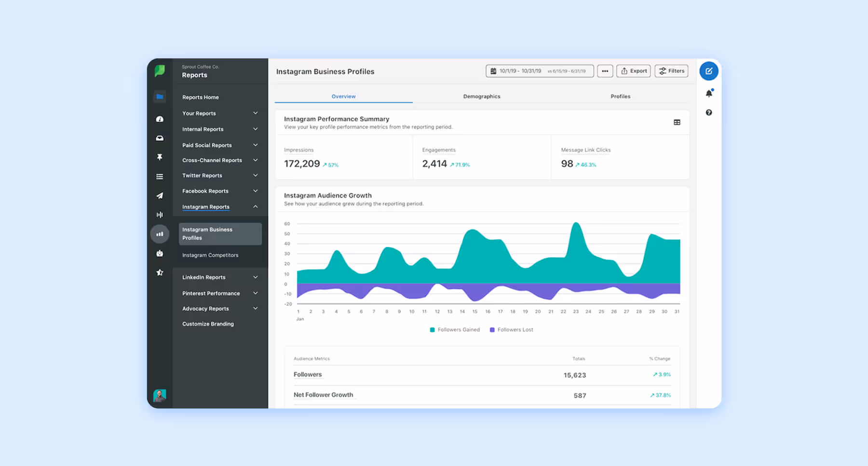Screen dimensions: 868x466
Task: Open the Sprout Social compose window
Action: [709, 71]
